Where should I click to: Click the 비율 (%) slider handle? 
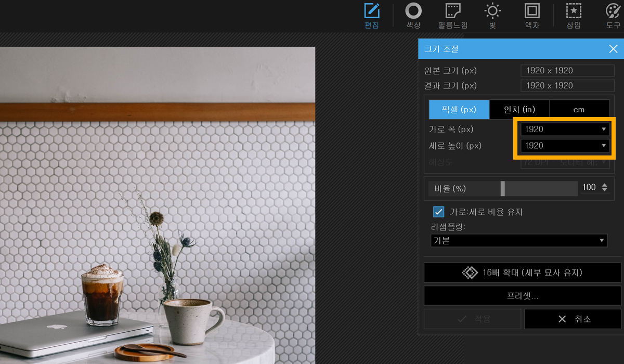tap(503, 188)
